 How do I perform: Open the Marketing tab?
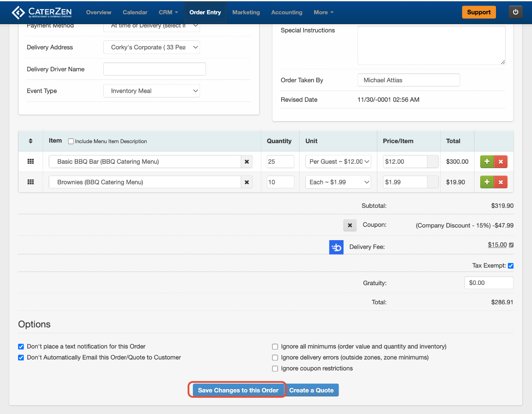(x=246, y=12)
